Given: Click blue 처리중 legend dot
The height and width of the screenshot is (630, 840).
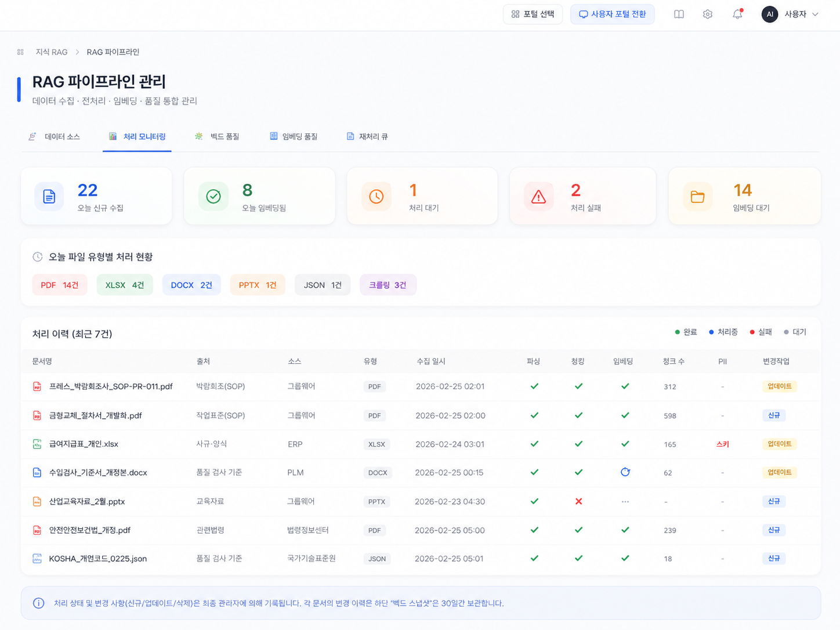Looking at the screenshot, I should point(711,332).
